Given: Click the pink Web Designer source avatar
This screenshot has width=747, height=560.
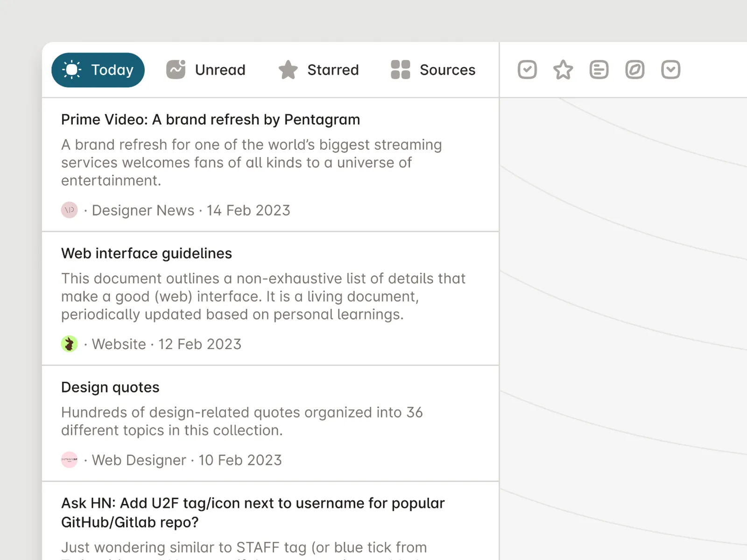Looking at the screenshot, I should click(70, 460).
